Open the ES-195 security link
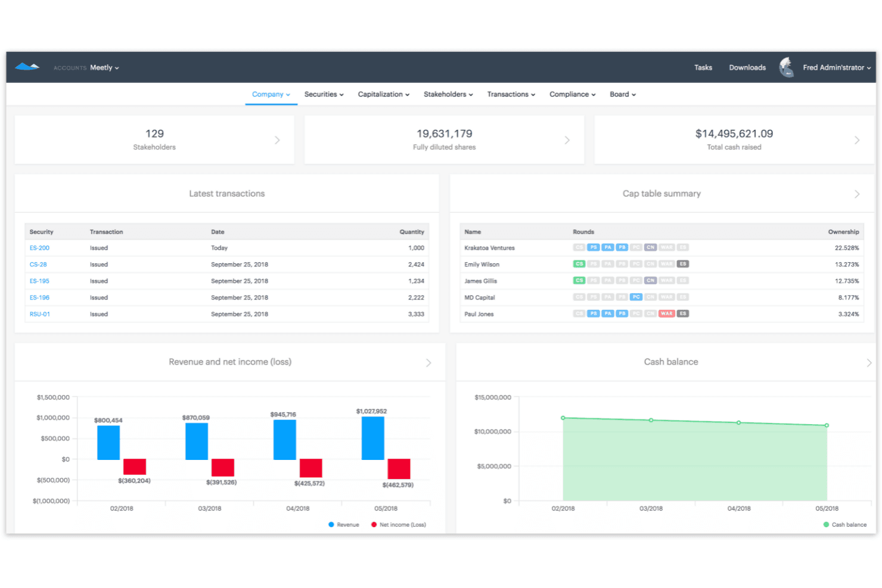 click(x=39, y=281)
